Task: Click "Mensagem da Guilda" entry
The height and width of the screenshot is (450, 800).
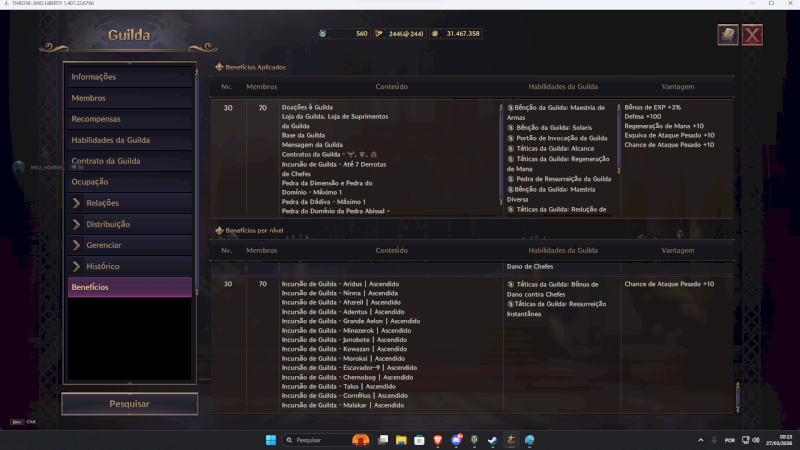Action: click(x=312, y=144)
